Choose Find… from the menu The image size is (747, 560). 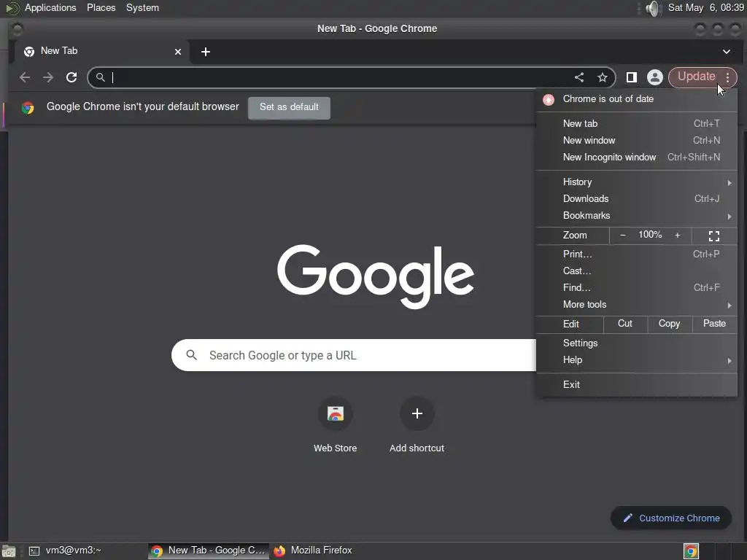tap(636, 287)
